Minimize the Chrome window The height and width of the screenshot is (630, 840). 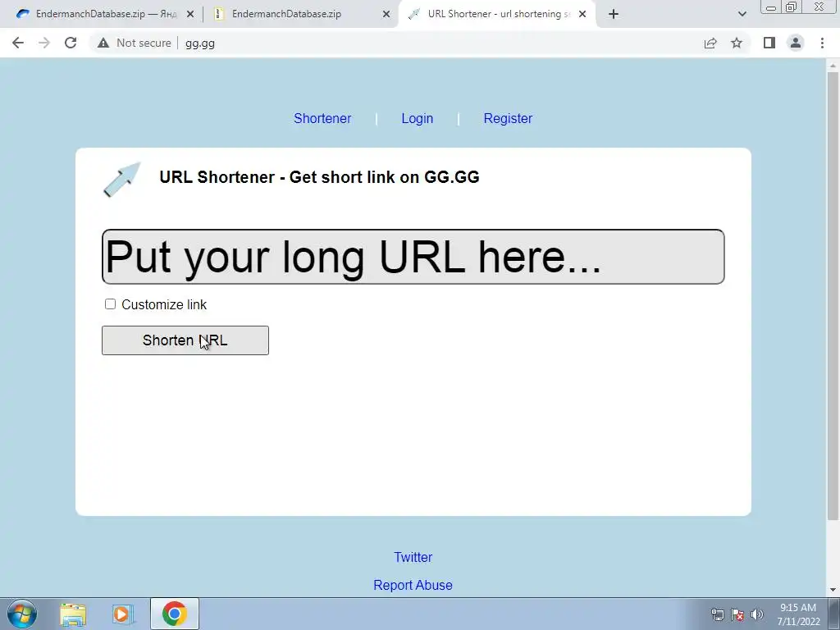pyautogui.click(x=771, y=7)
